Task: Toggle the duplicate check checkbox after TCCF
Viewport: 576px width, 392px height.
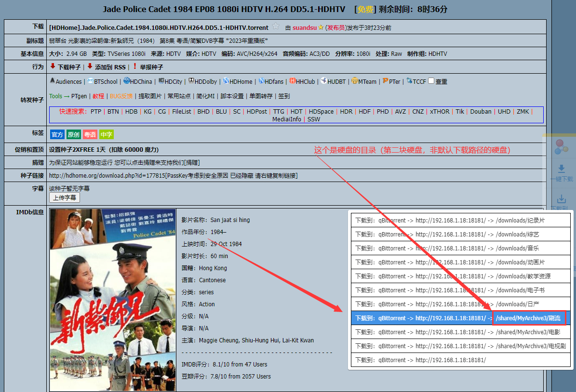Action: (x=431, y=81)
